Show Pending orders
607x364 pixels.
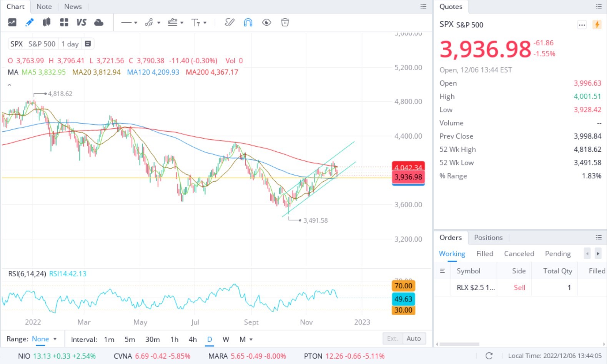[x=558, y=253]
